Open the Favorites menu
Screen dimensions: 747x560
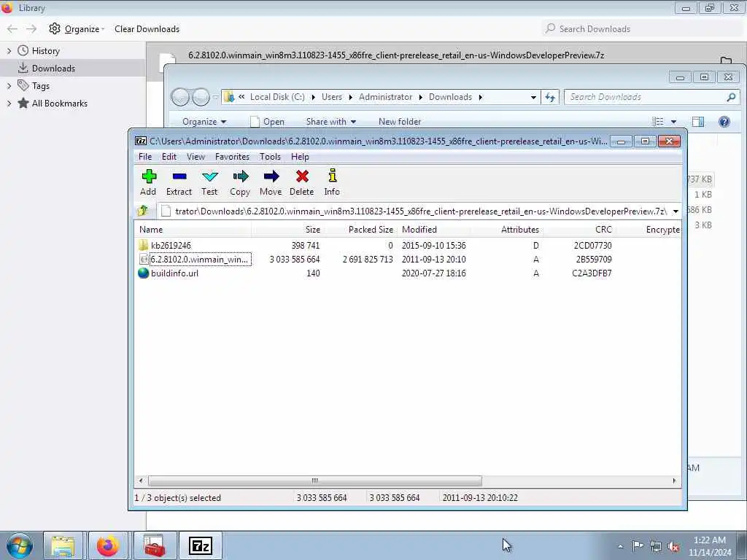tap(232, 157)
